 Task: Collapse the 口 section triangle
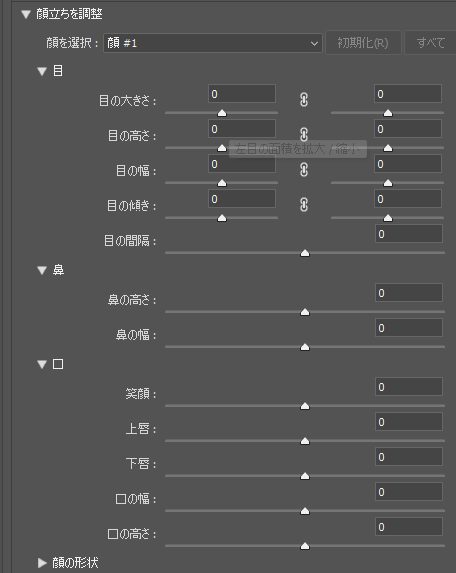[42, 364]
